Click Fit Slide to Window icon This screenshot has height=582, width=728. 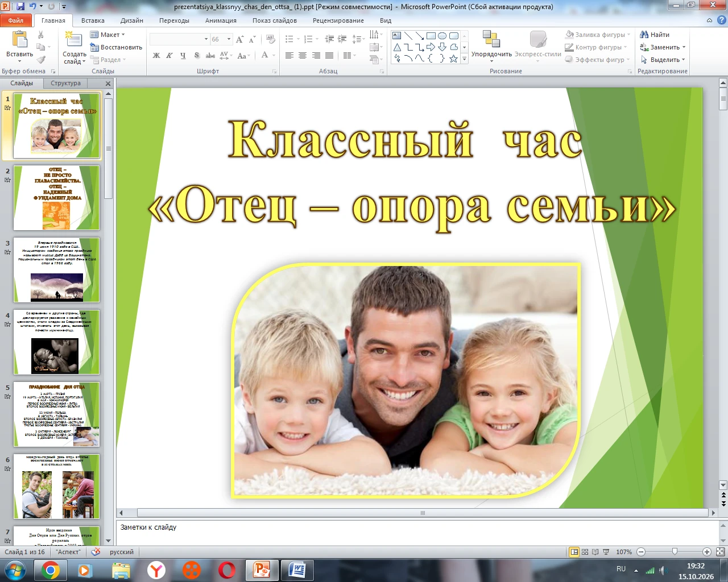(x=720, y=552)
